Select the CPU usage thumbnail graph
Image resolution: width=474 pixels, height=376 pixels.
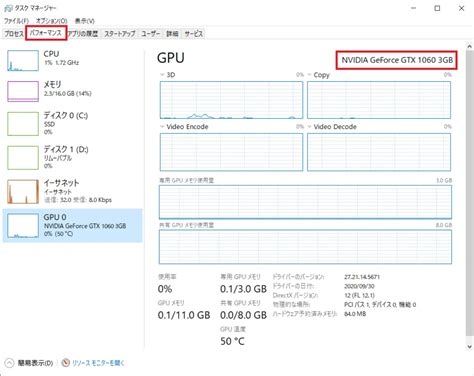click(x=23, y=60)
